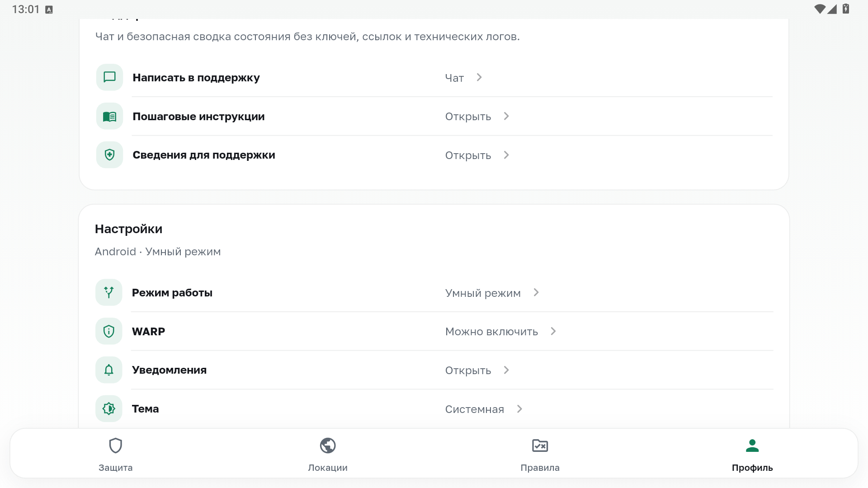Check the cellular signal icon
Viewport: 868px width, 488px height.
[832, 9]
